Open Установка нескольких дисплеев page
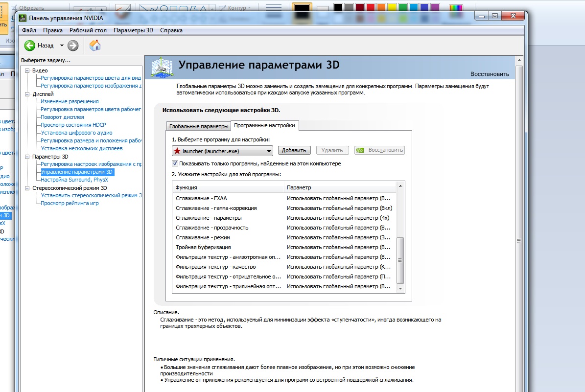Viewport: 585px width, 392px height. click(x=82, y=148)
